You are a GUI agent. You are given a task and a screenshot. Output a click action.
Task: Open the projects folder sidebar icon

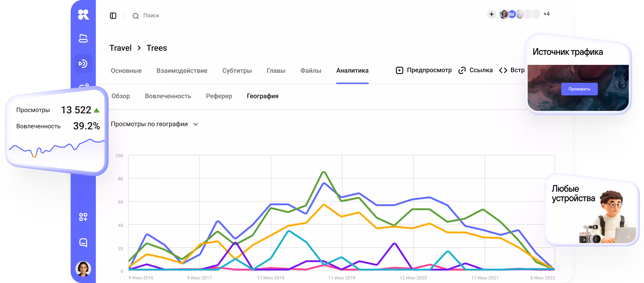point(83,38)
